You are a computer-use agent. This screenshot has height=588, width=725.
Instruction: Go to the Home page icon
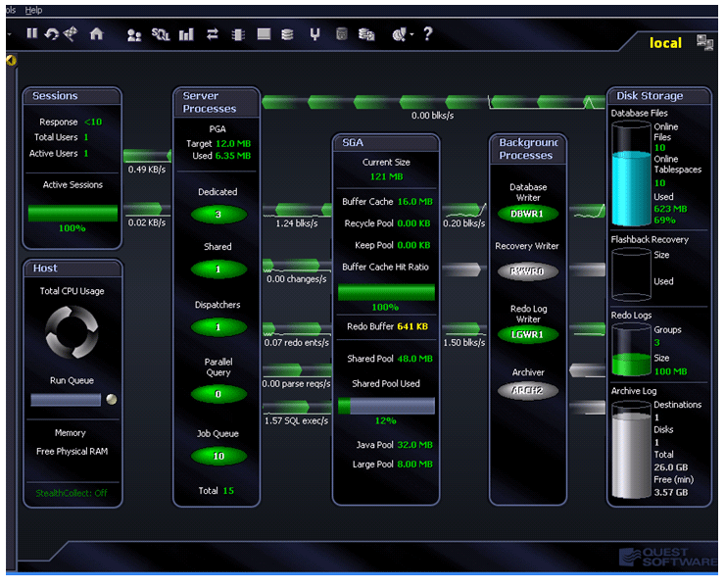pyautogui.click(x=96, y=34)
